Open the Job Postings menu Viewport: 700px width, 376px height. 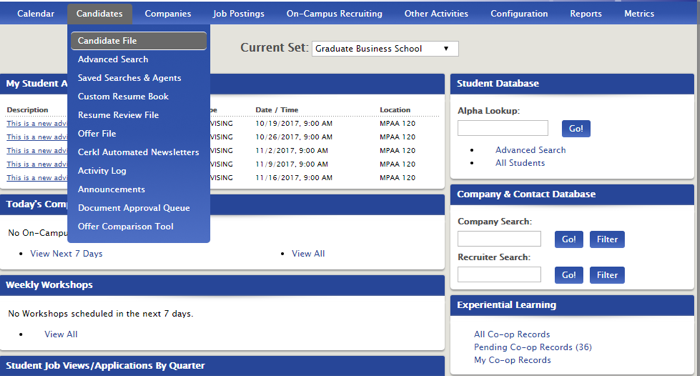238,14
